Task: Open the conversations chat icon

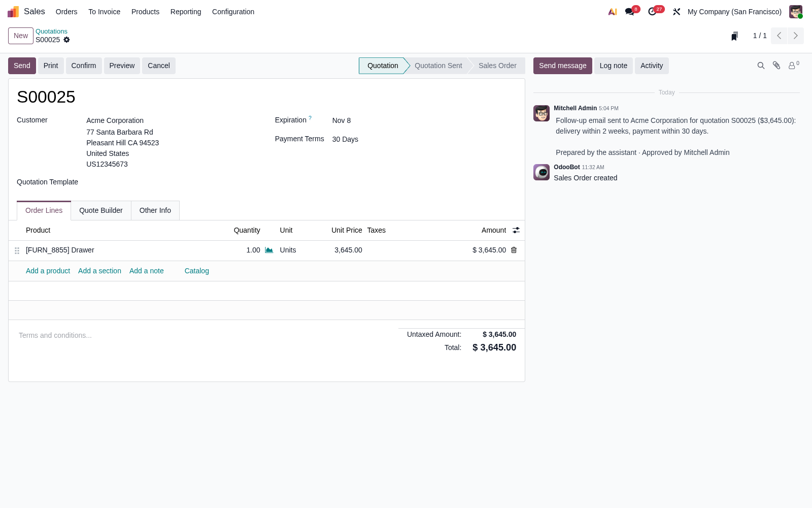Action: click(x=630, y=12)
